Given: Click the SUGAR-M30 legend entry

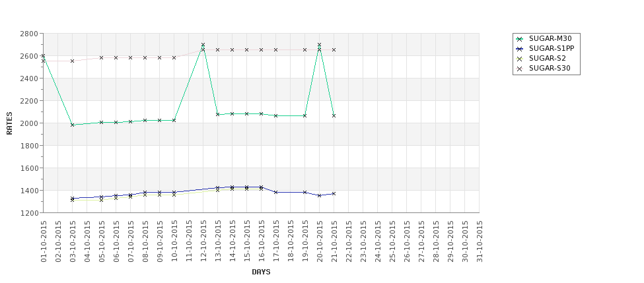Looking at the screenshot, I should click(x=544, y=39).
